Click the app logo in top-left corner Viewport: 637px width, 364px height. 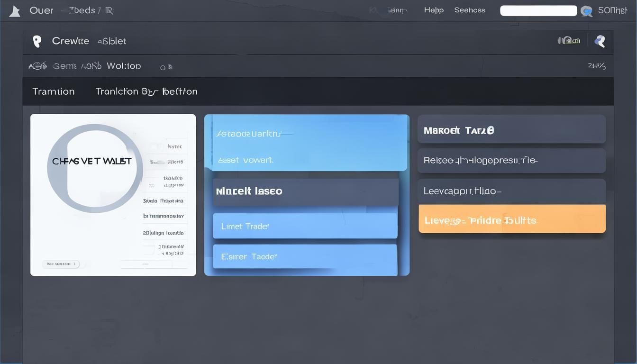[15, 11]
